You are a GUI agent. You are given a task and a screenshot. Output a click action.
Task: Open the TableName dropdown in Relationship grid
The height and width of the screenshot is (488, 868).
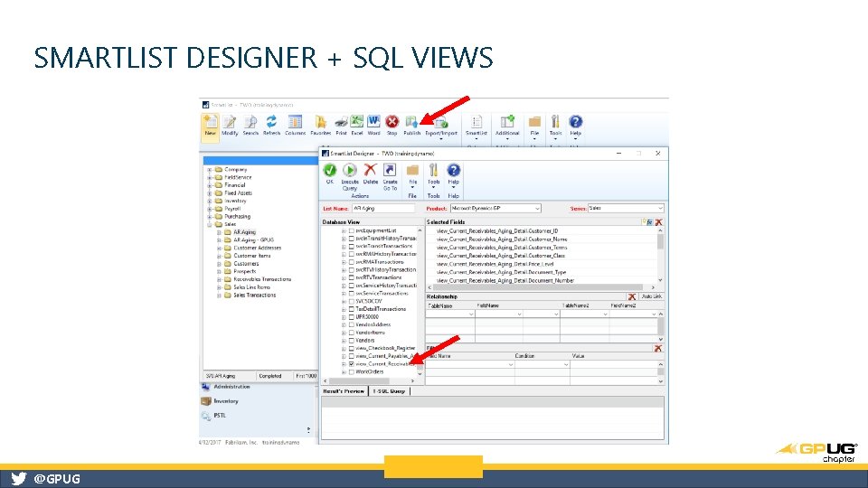pos(471,314)
